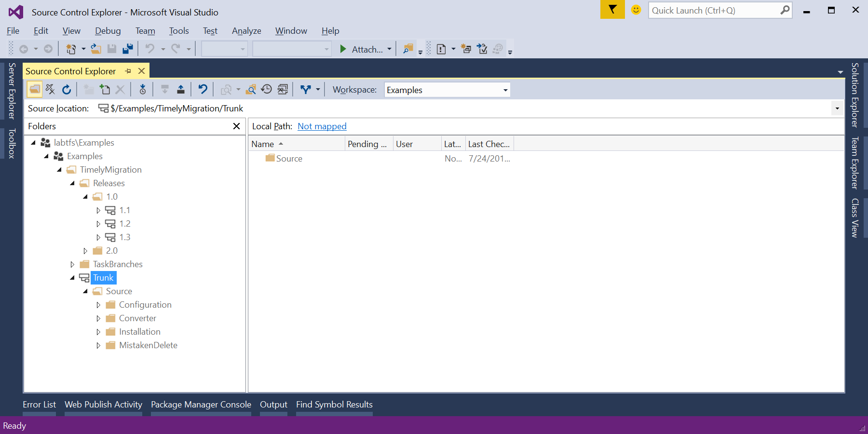Select labtfs\Examples root node
The height and width of the screenshot is (434, 868).
(x=84, y=143)
